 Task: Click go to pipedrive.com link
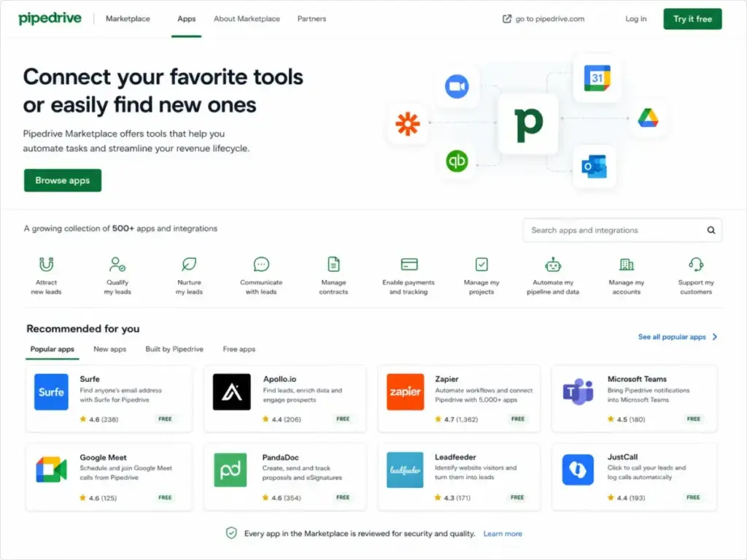[x=550, y=18]
